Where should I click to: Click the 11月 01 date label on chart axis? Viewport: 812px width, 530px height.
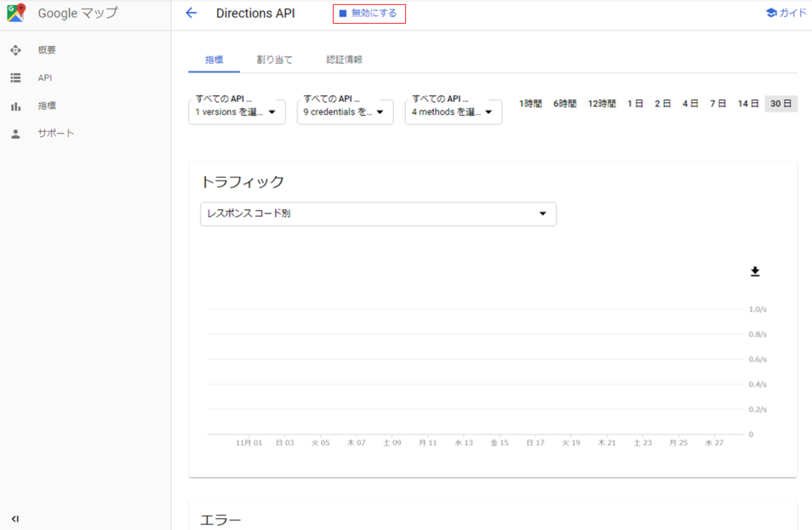[249, 443]
